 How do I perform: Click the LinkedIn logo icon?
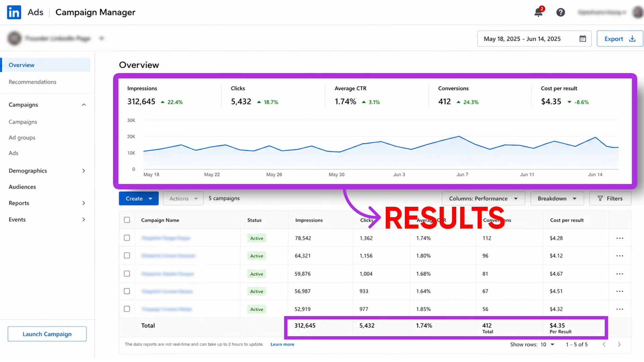coord(14,12)
